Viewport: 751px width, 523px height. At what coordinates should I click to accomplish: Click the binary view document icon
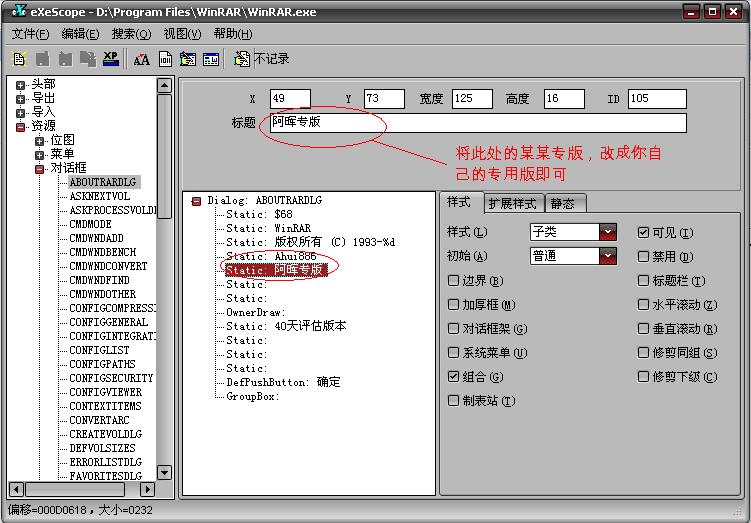(x=165, y=59)
